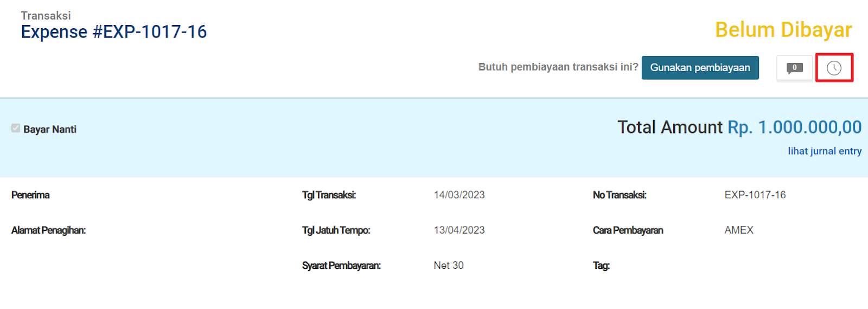Screen dimensions: 868x309
Task: Click the Tgl Jatuh Tempo label
Action: pos(336,230)
